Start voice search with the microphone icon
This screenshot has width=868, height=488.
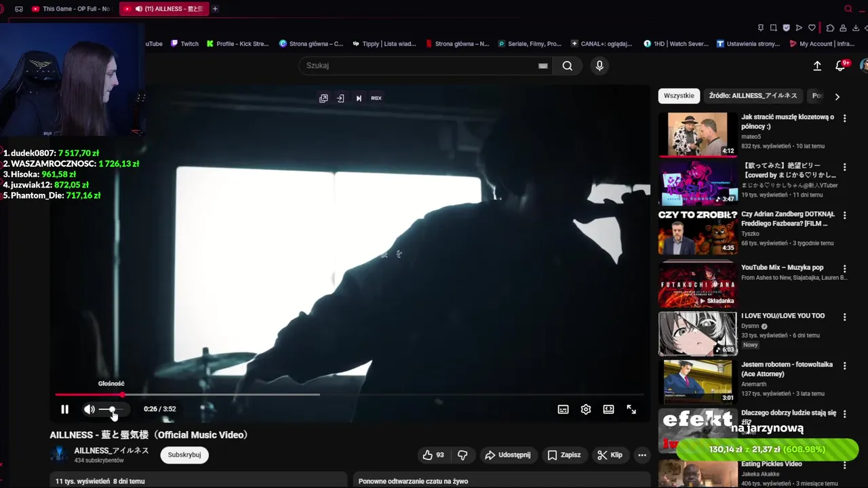[599, 66]
